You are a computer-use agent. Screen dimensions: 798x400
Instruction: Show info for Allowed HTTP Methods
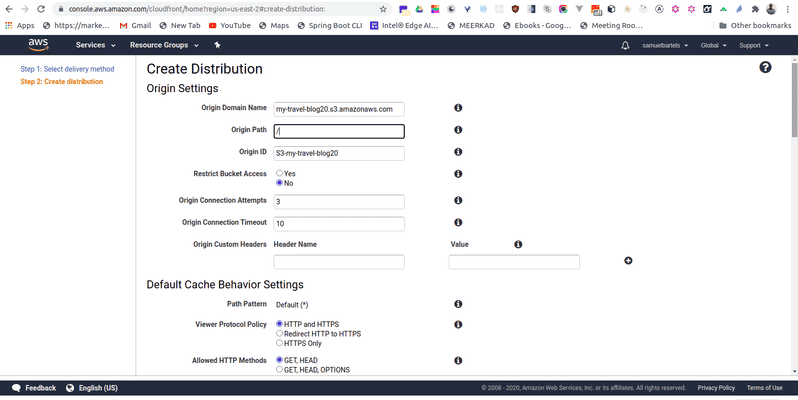coord(458,360)
